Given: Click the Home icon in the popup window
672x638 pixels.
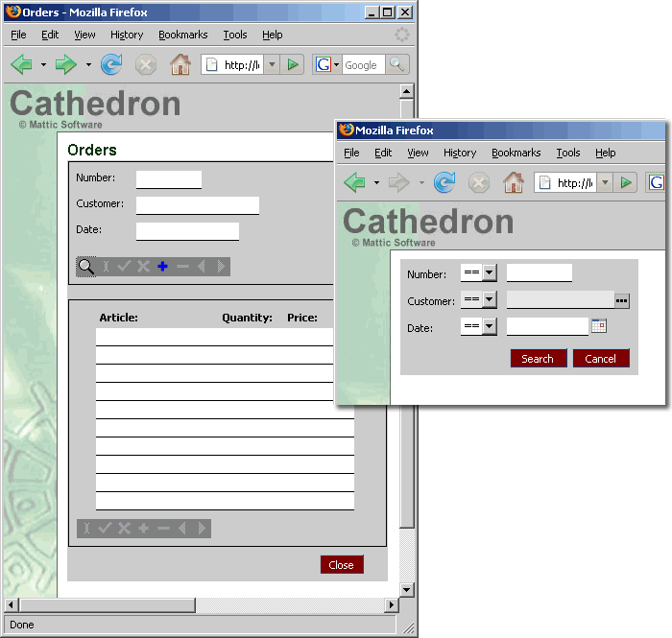Looking at the screenshot, I should click(x=513, y=182).
